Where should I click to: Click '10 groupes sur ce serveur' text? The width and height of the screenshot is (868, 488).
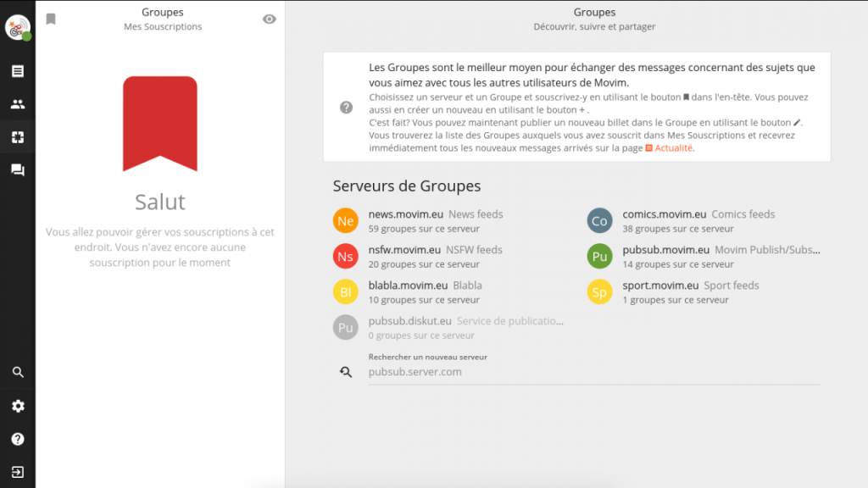click(424, 300)
